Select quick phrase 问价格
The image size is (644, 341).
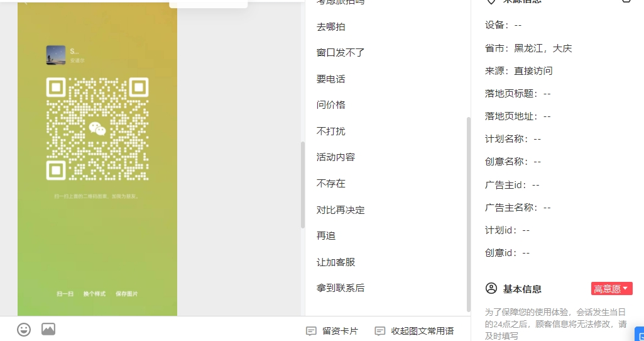coord(330,105)
